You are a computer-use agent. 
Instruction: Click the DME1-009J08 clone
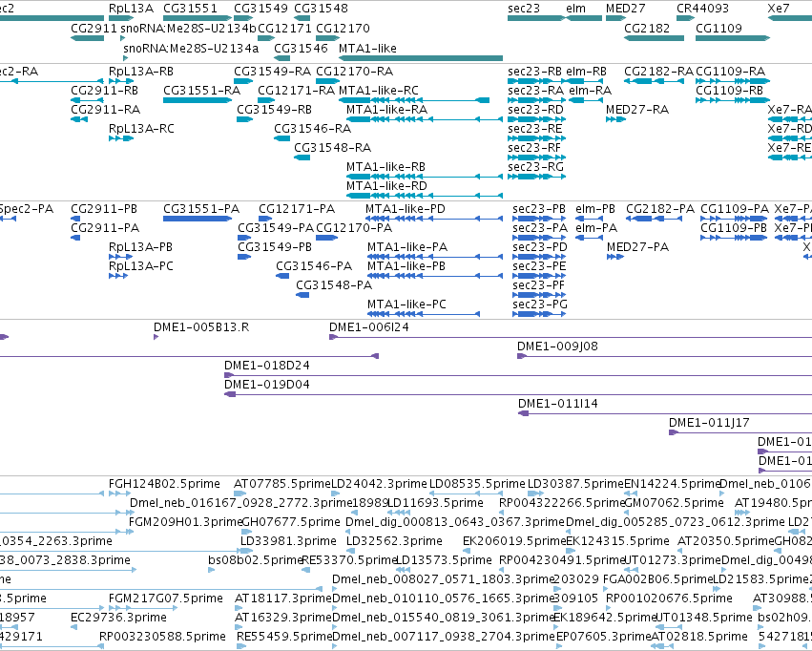point(664,356)
